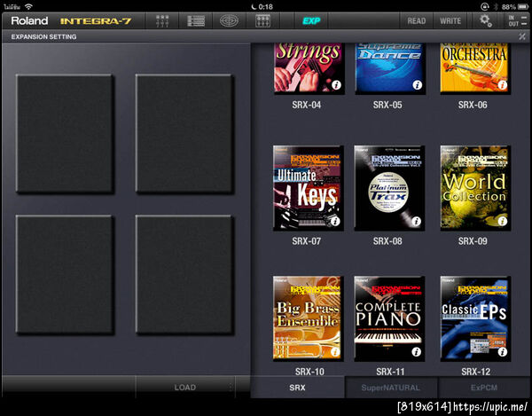Screen dimensions: 532x416
Task: Open the MIDI IN/OUT indicator
Action: (x=518, y=21)
